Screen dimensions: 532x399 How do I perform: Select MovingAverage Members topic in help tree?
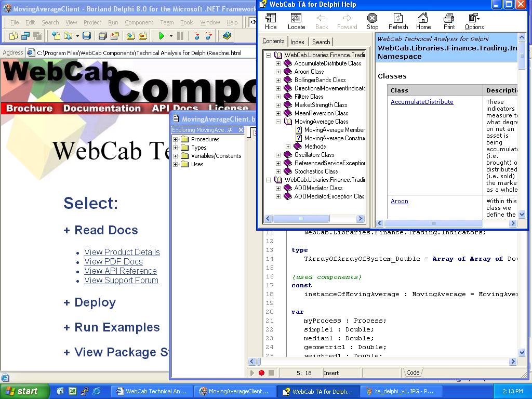tap(334, 130)
